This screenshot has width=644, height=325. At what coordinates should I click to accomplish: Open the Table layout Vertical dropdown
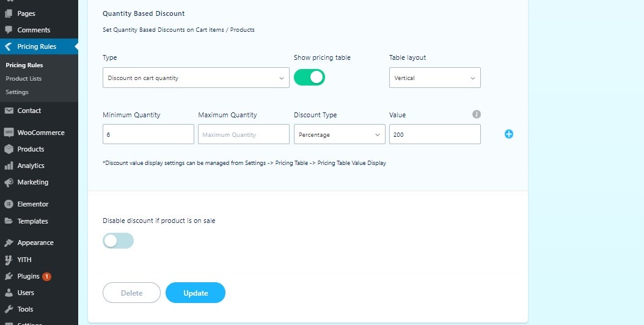[x=435, y=78]
